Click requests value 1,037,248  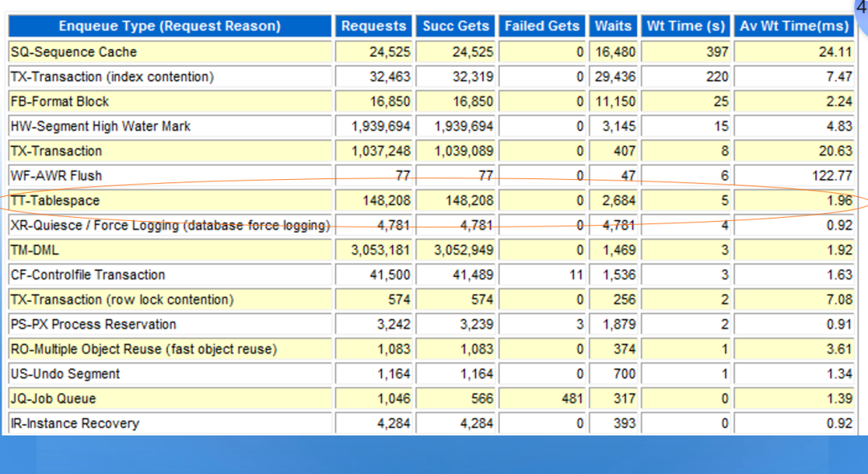381,151
